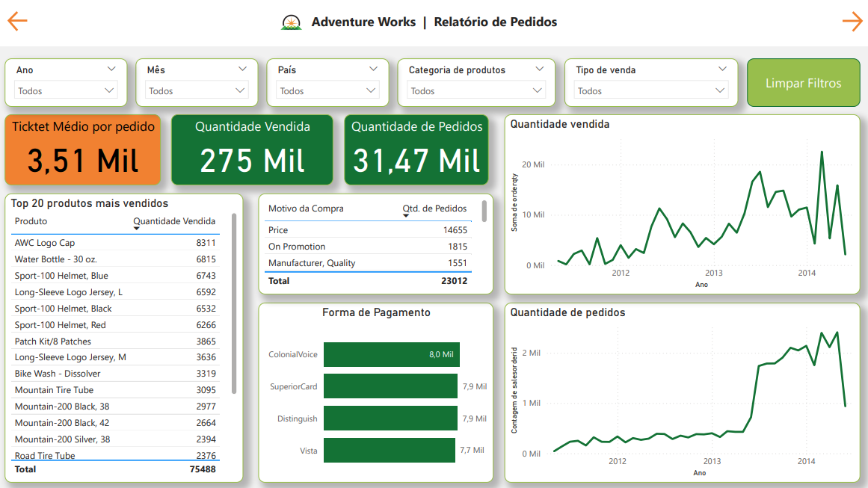Screen dimensions: 868x488
Task: Click the 7,7 Mil data label
Action: click(x=473, y=451)
